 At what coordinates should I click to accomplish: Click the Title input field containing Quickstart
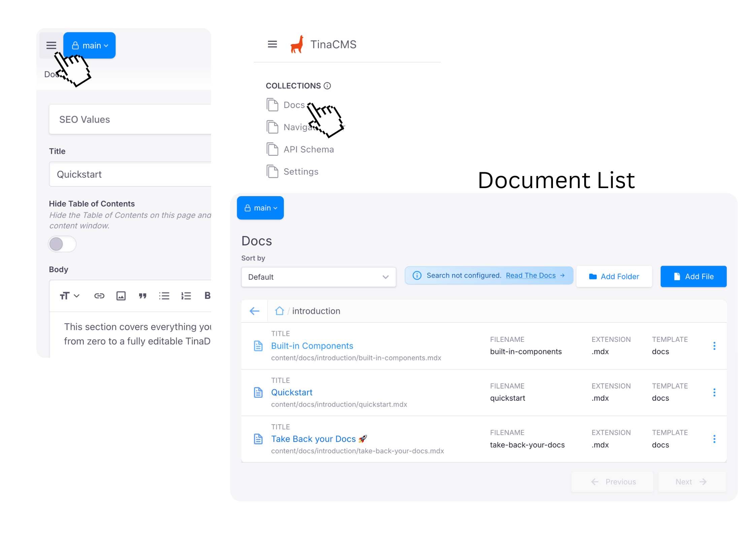pyautogui.click(x=130, y=174)
